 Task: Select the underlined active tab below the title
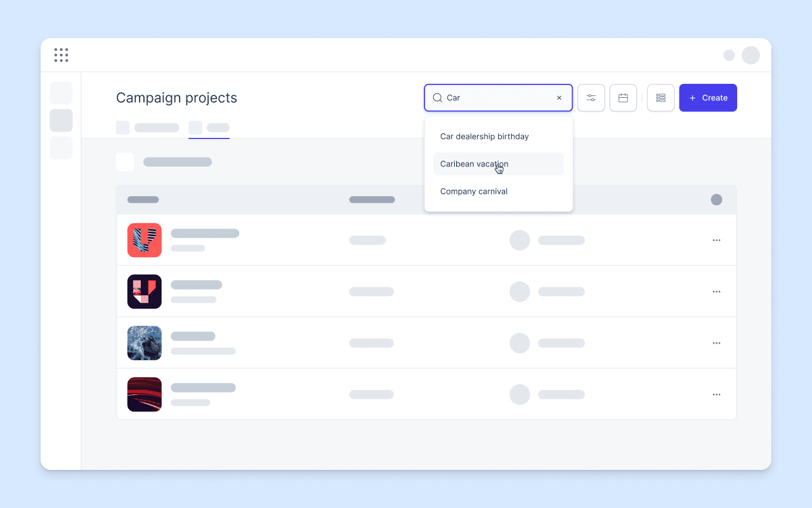click(x=209, y=128)
